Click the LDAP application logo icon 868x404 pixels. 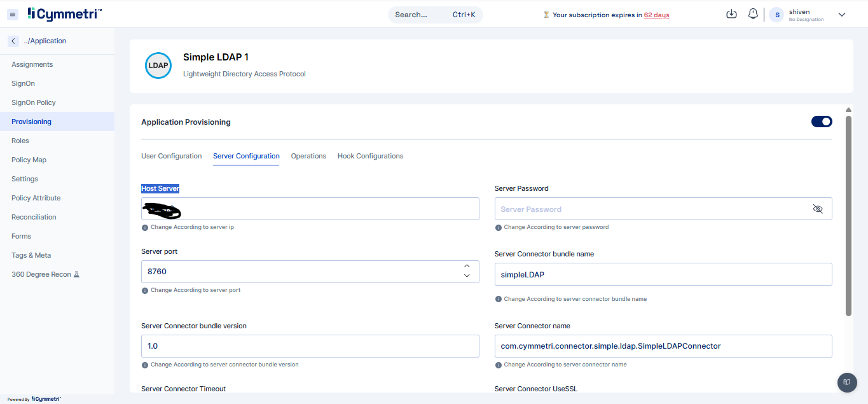[158, 66]
